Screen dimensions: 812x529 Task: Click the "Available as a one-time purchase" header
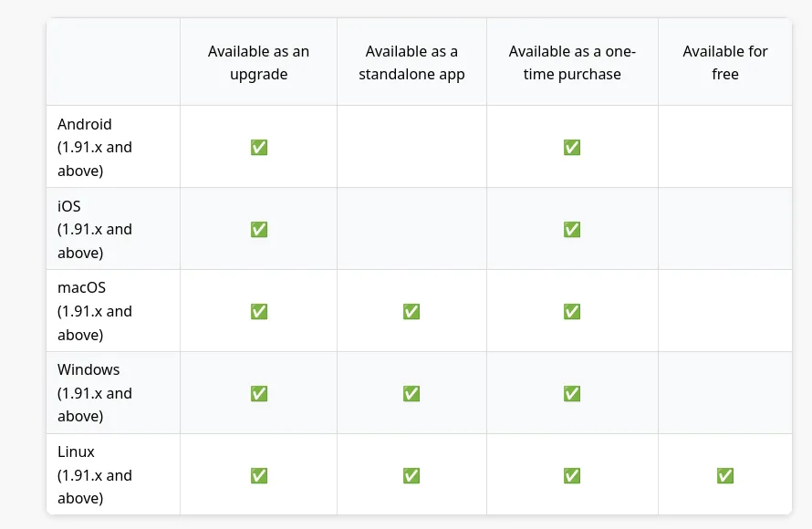pyautogui.click(x=572, y=63)
